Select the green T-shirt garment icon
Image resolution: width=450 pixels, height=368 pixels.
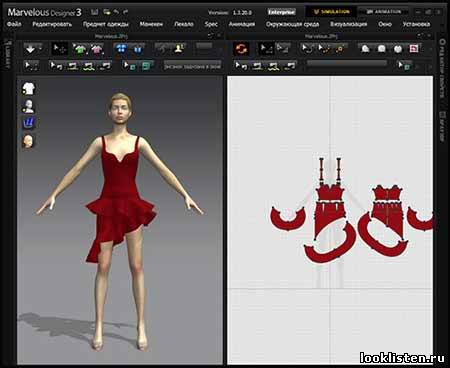pyautogui.click(x=80, y=49)
